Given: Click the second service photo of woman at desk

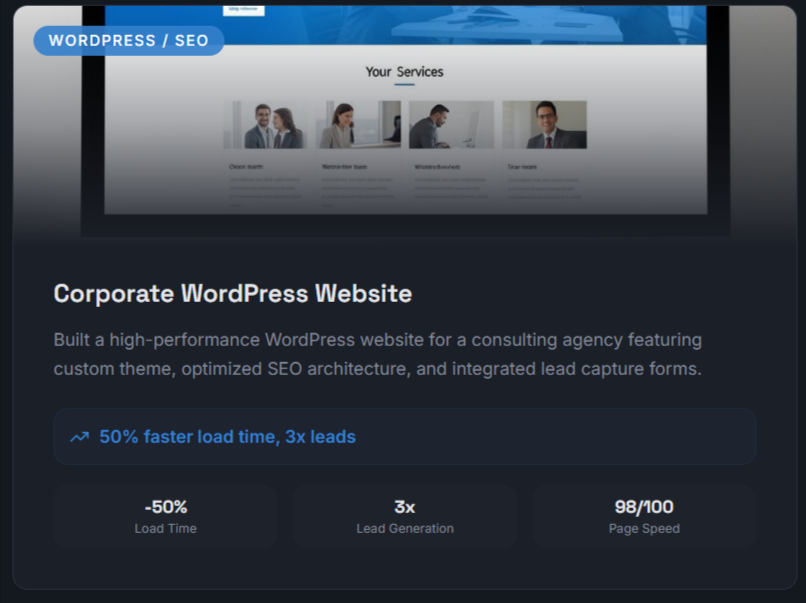Looking at the screenshot, I should click(358, 125).
